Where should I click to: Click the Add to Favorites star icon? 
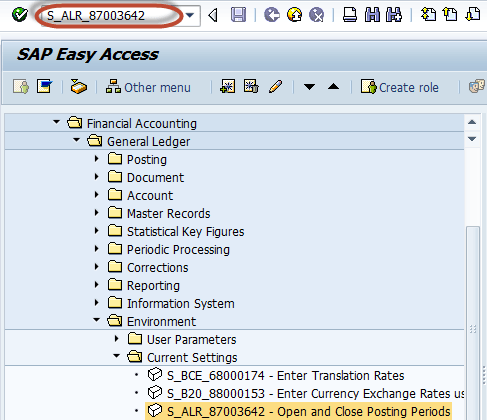tap(228, 86)
